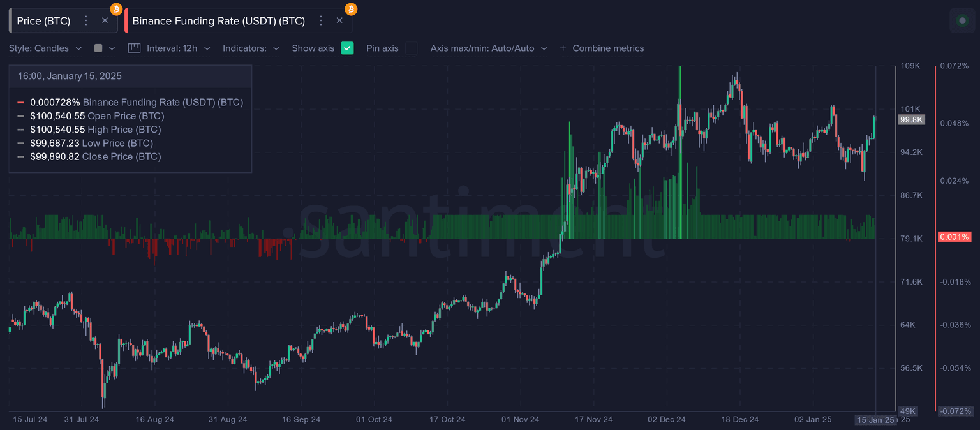Viewport: 980px width, 430px height.
Task: Expand the Style: Candles dropdown
Action: tap(45, 48)
